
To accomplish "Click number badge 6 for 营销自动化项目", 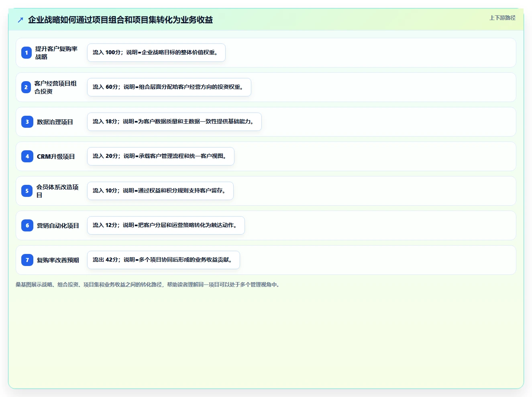I will coord(27,225).
